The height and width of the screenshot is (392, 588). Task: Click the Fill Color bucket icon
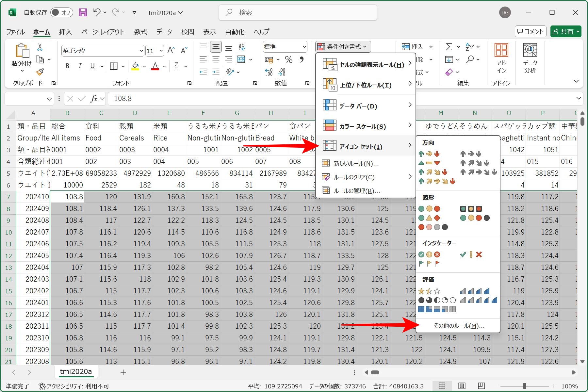[x=135, y=66]
